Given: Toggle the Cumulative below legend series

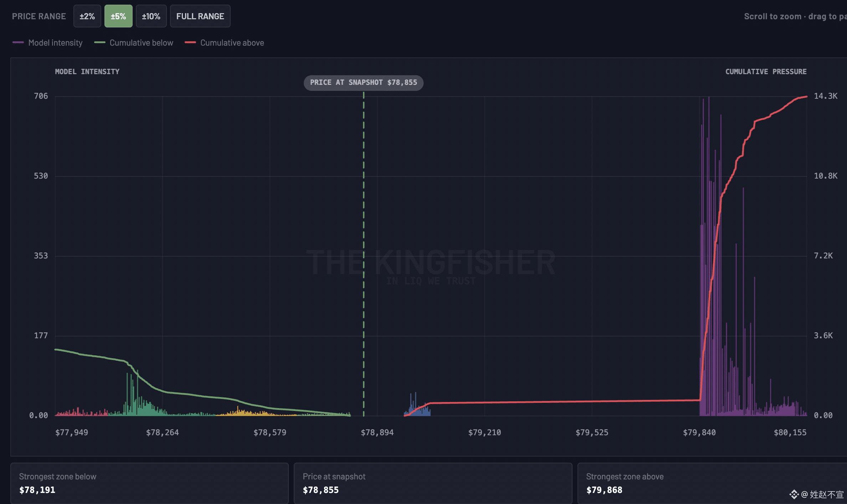Looking at the screenshot, I should (134, 43).
